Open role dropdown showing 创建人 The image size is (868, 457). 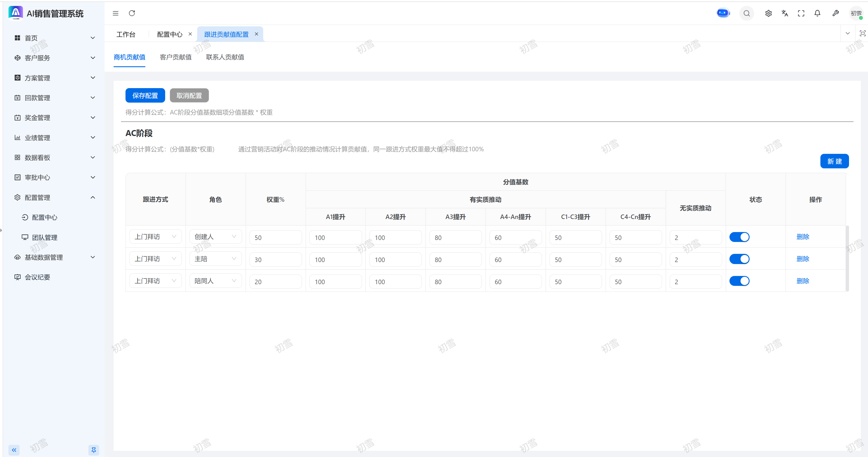(x=215, y=237)
